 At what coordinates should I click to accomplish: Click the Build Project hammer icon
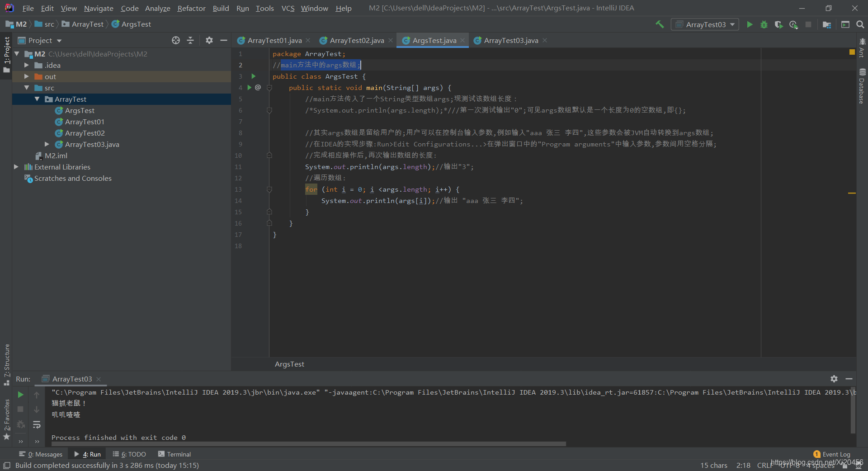tap(660, 24)
